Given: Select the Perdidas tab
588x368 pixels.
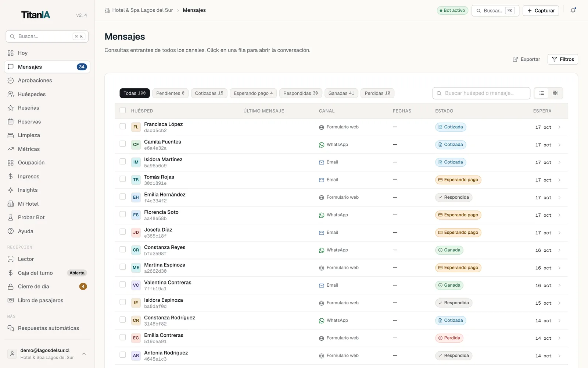Looking at the screenshot, I should (377, 93).
